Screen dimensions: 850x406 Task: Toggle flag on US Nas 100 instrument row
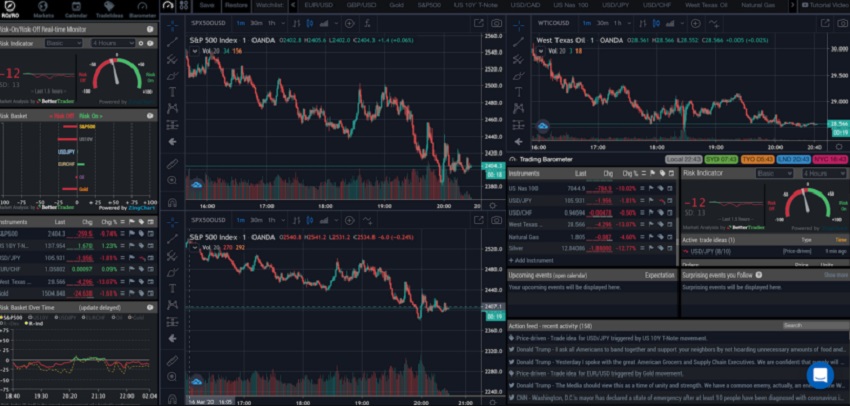click(x=652, y=189)
